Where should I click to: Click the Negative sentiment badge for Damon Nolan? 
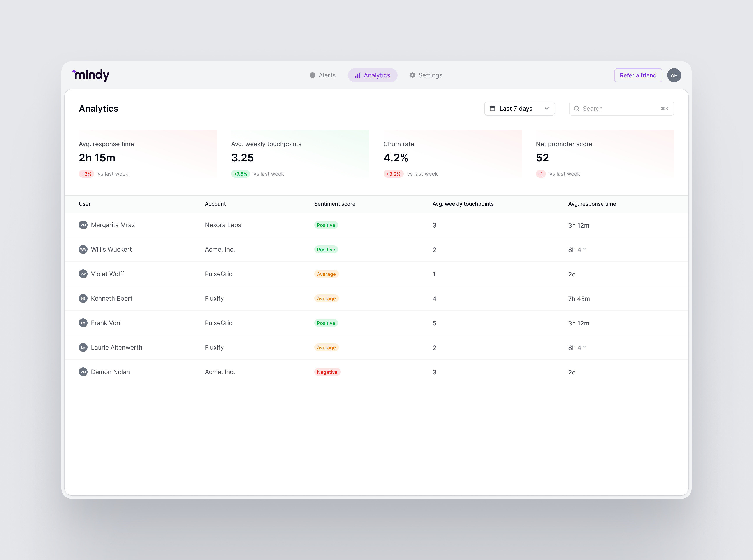327,372
